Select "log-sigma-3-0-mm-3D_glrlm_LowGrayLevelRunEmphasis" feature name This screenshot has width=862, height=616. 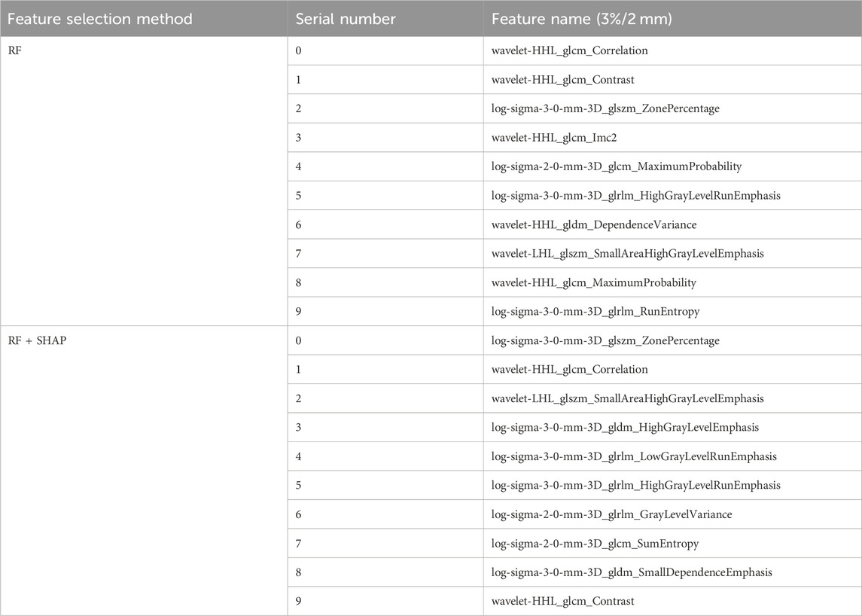click(x=634, y=456)
